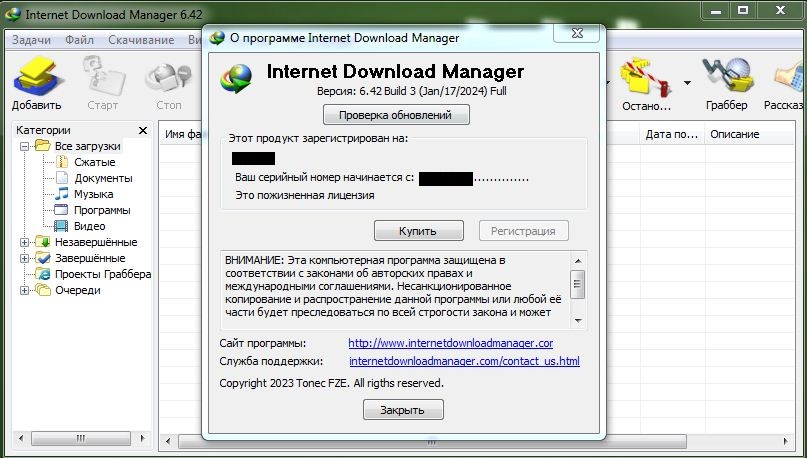
Task: Click license text scrollbar up arrow
Action: click(x=578, y=261)
